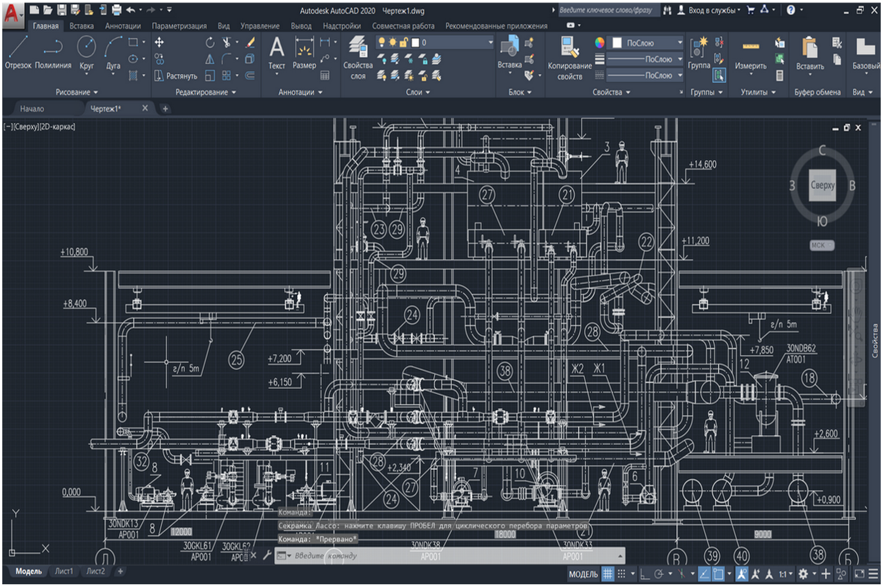Click the object color wheel swatch
Viewport: 883px width, 588px height.
tap(599, 43)
